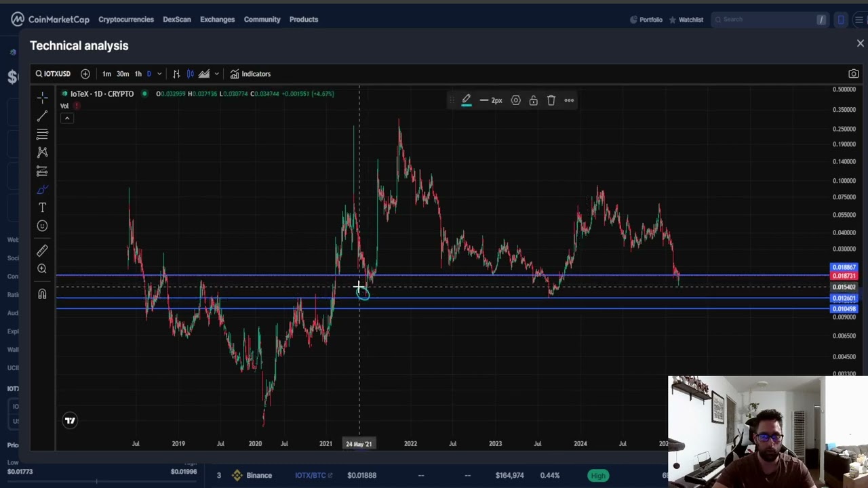Screen dimensions: 868x488
Task: Collapse the indicator legend arrow
Action: point(67,118)
